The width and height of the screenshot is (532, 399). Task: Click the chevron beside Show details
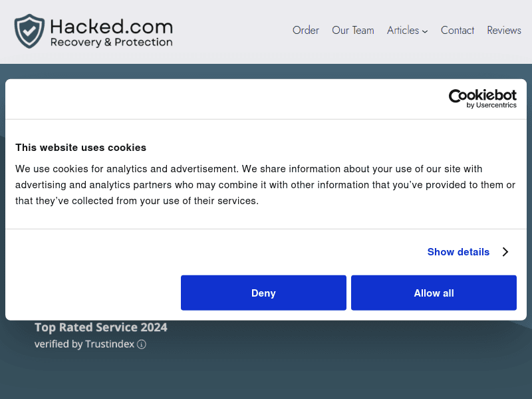point(505,252)
